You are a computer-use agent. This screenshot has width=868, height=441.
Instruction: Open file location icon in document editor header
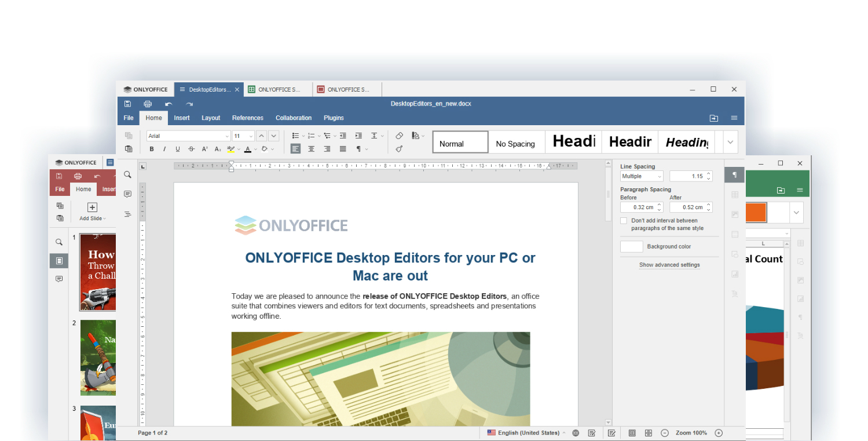coord(714,118)
